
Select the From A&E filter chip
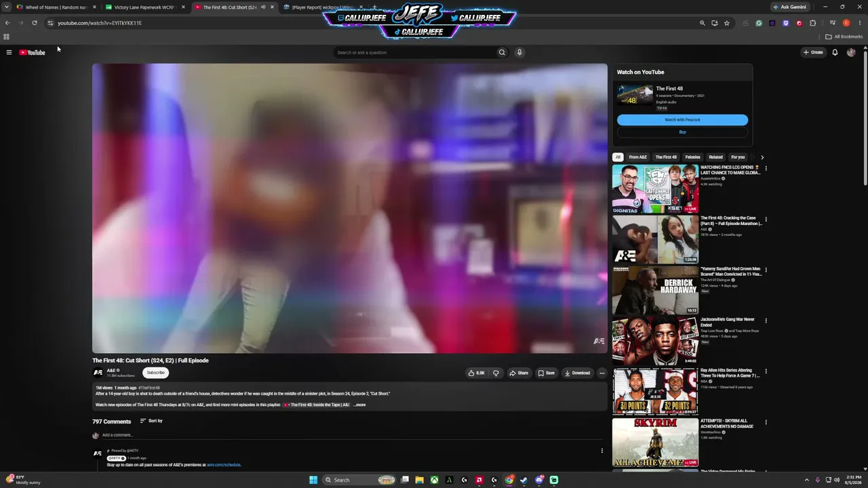(x=637, y=157)
